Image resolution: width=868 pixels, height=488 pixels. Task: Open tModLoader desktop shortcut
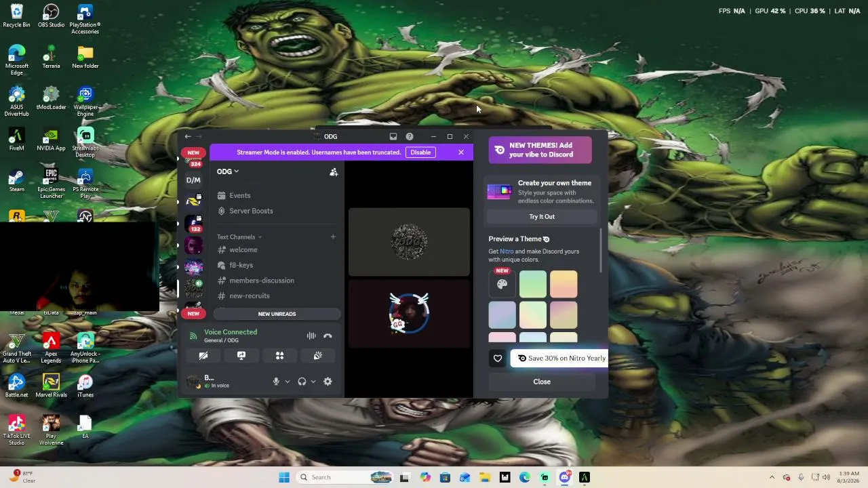(51, 98)
